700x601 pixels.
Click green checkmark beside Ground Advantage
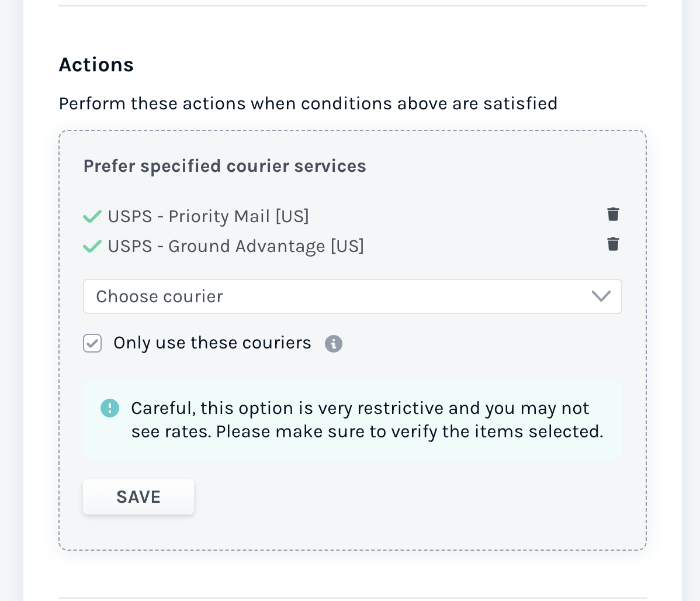coord(92,246)
